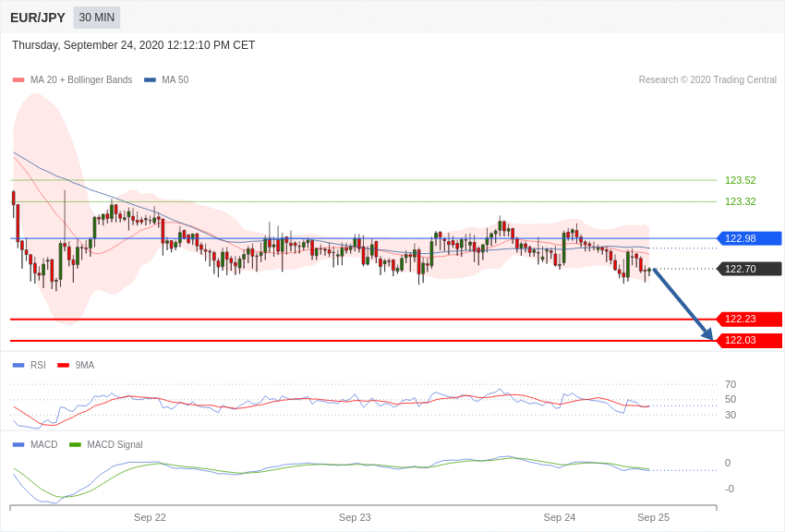Click the MA 50 blue legend swatch
Screen dimensions: 785x532
pos(150,80)
